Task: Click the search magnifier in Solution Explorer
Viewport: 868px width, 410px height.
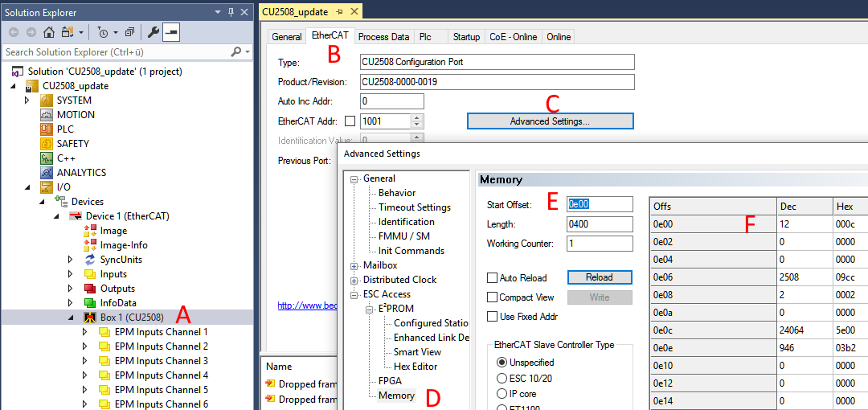Action: click(x=235, y=51)
